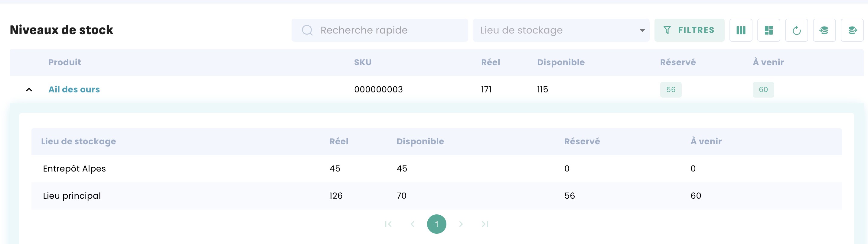The image size is (868, 244).
Task: Collapse the Ail des ours row
Action: pos(29,89)
